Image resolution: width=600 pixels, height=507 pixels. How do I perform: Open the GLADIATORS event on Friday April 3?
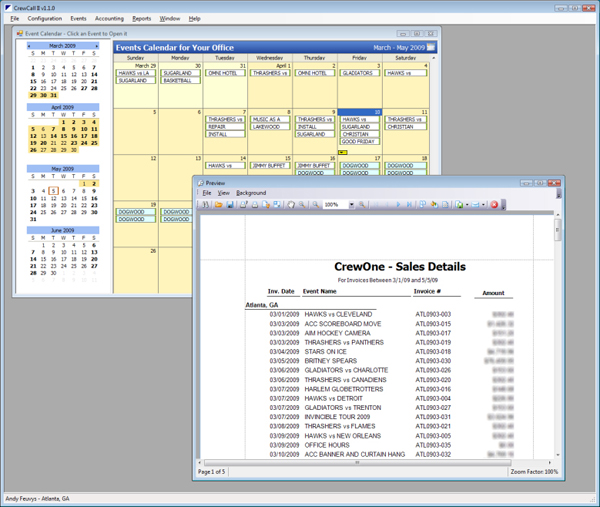click(x=359, y=73)
